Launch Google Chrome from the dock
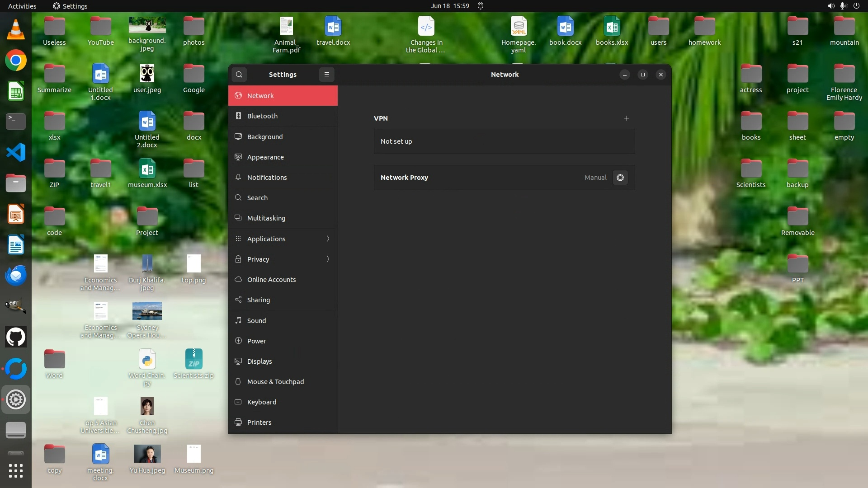The image size is (868, 488). 16,60
